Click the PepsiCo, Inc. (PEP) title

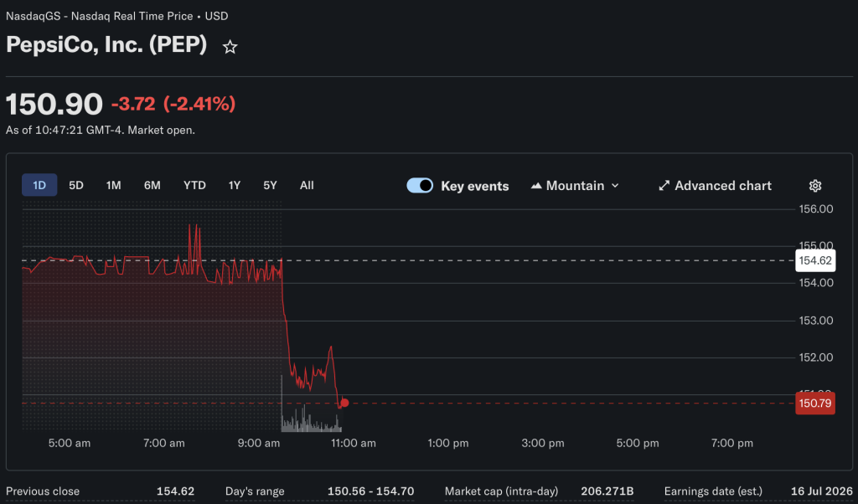pos(106,44)
